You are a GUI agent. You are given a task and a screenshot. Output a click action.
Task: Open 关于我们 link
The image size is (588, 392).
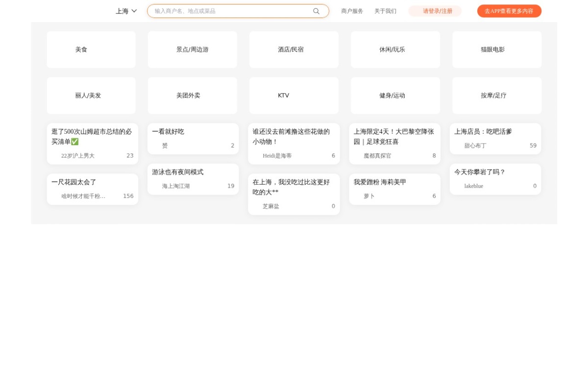(x=385, y=11)
